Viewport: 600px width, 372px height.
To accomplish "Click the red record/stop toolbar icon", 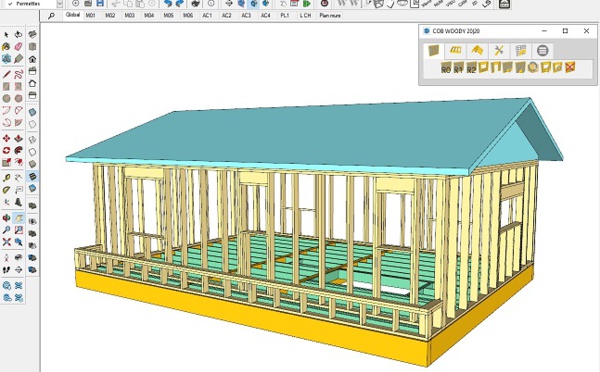I will [324, 3].
